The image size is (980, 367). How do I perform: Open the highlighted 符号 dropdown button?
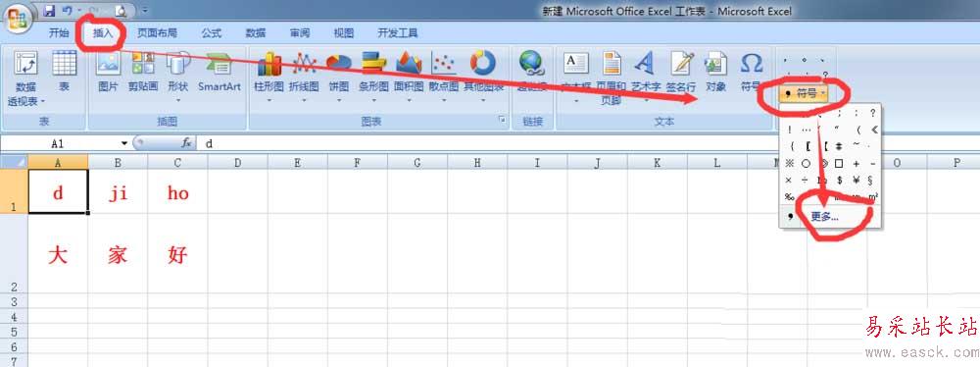click(805, 94)
